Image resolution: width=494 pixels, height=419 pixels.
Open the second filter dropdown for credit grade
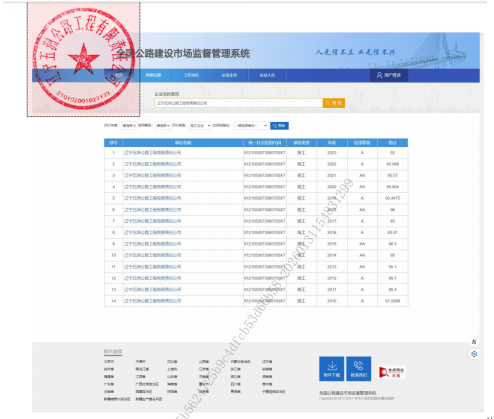(163, 126)
